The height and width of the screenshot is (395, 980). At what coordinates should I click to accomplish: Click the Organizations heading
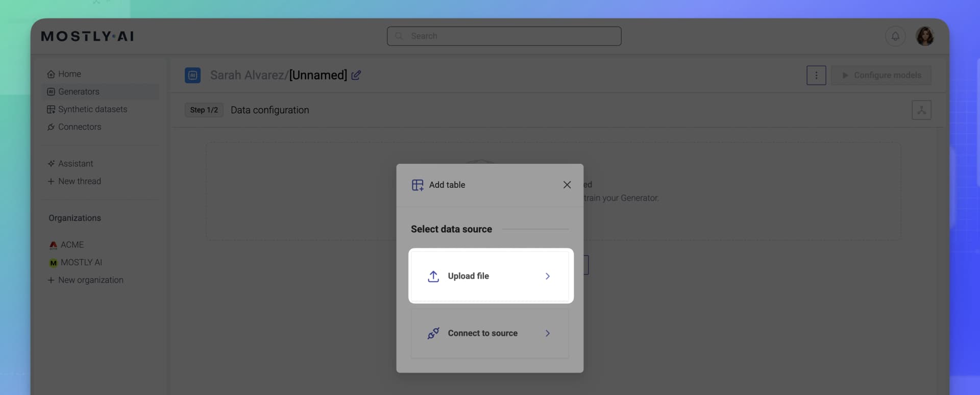[x=75, y=218]
